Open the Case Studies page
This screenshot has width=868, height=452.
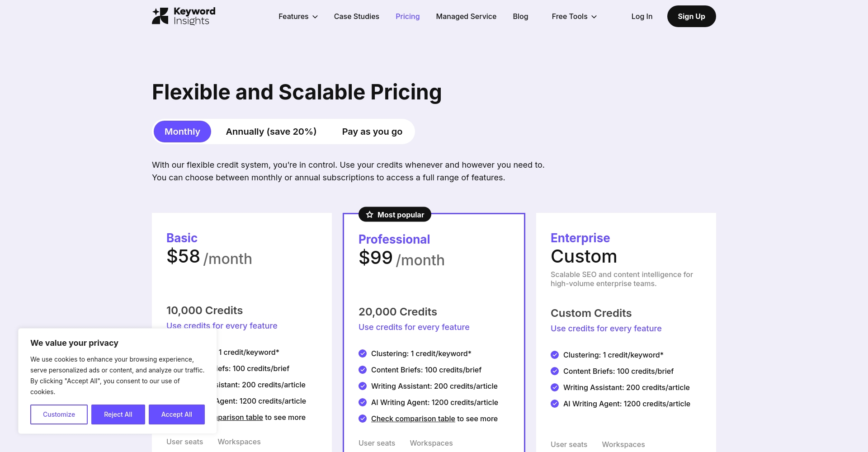coord(357,16)
